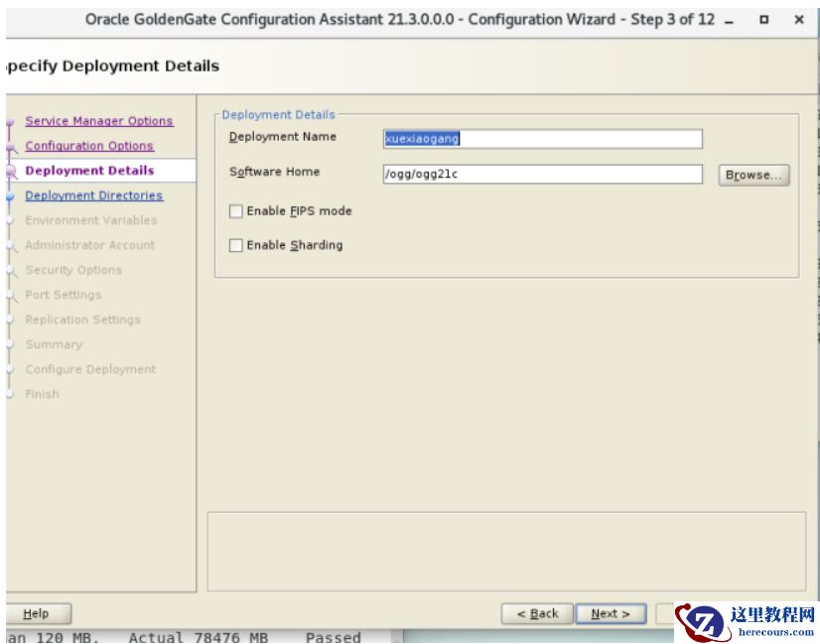820x644 pixels.
Task: Click the Back button
Action: click(x=537, y=613)
